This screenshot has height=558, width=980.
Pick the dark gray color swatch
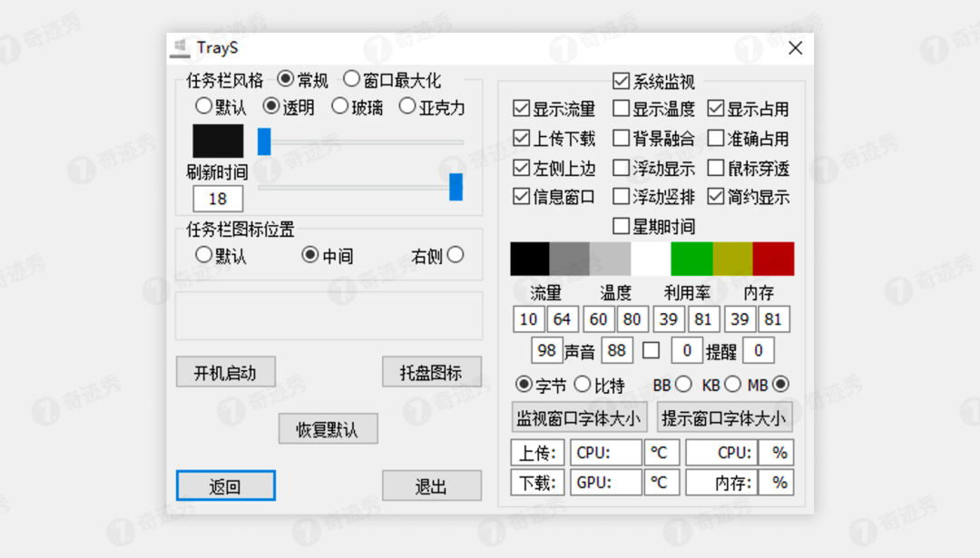[569, 259]
